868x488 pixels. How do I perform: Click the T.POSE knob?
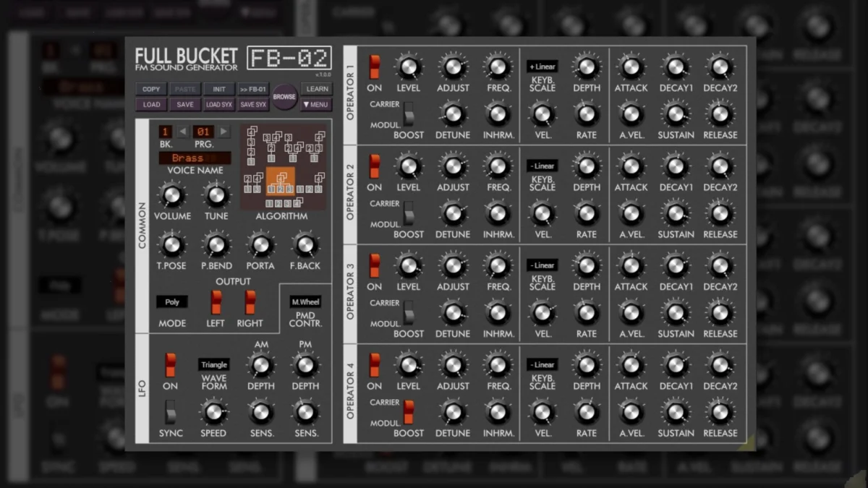(171, 245)
